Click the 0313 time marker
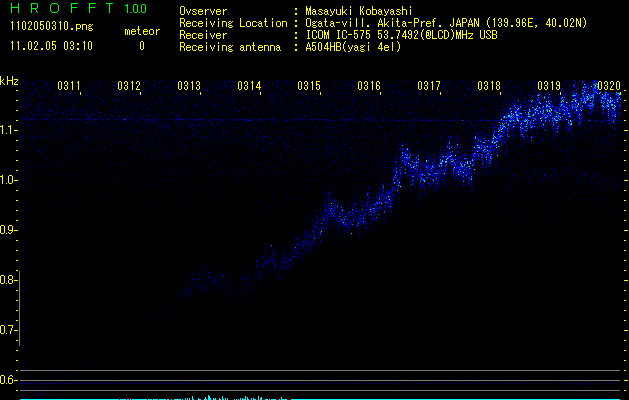The height and width of the screenshot is (400, 629). 189,86
